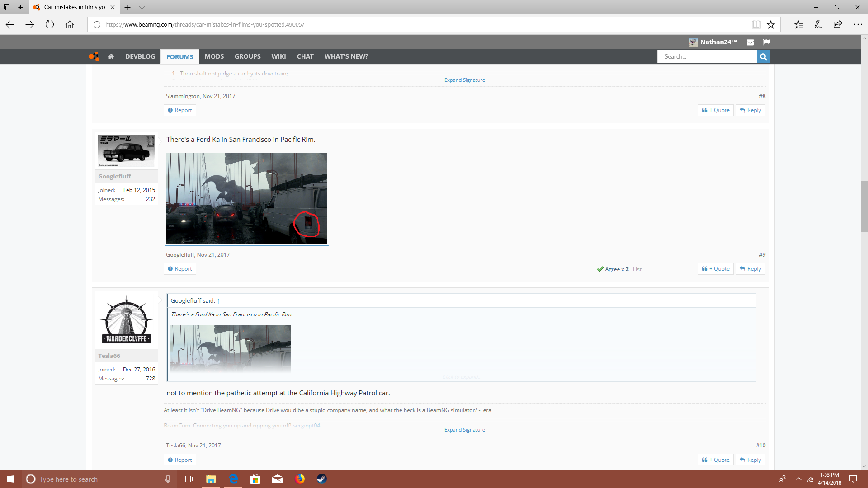Expand Signature in Slammington's post

point(465,80)
